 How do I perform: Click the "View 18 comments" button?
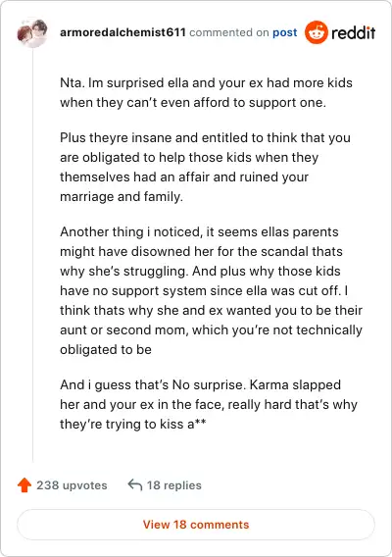(x=196, y=525)
